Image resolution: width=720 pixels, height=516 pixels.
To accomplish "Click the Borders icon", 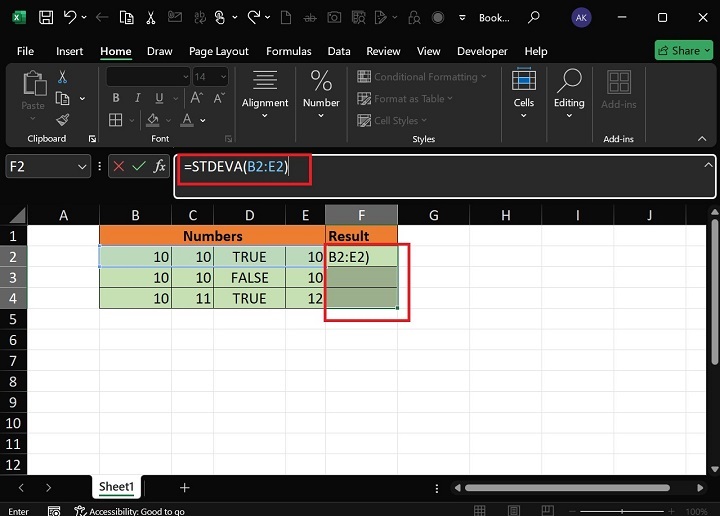I will point(115,120).
